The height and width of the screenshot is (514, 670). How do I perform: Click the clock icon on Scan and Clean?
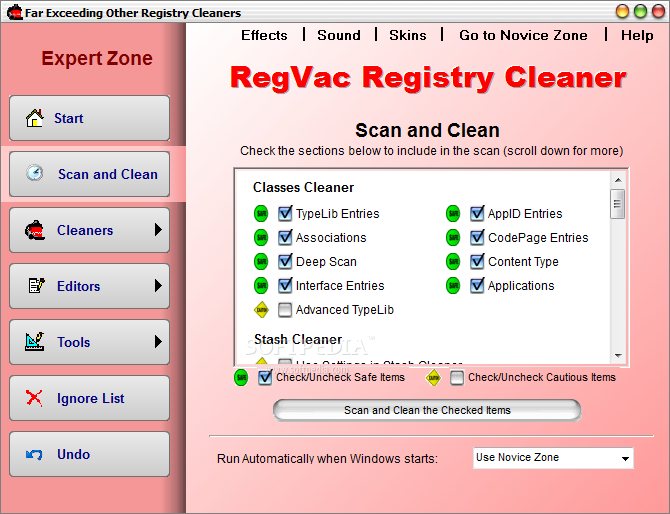pos(35,173)
